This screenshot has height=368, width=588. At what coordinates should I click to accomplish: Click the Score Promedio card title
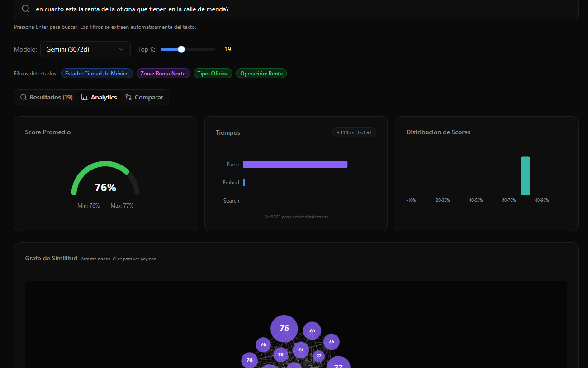click(48, 132)
